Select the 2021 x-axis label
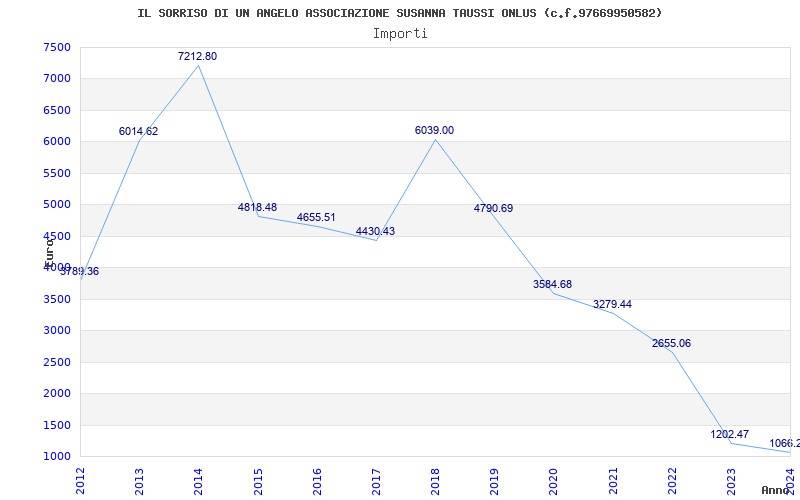The width and height of the screenshot is (800, 500). click(x=613, y=480)
